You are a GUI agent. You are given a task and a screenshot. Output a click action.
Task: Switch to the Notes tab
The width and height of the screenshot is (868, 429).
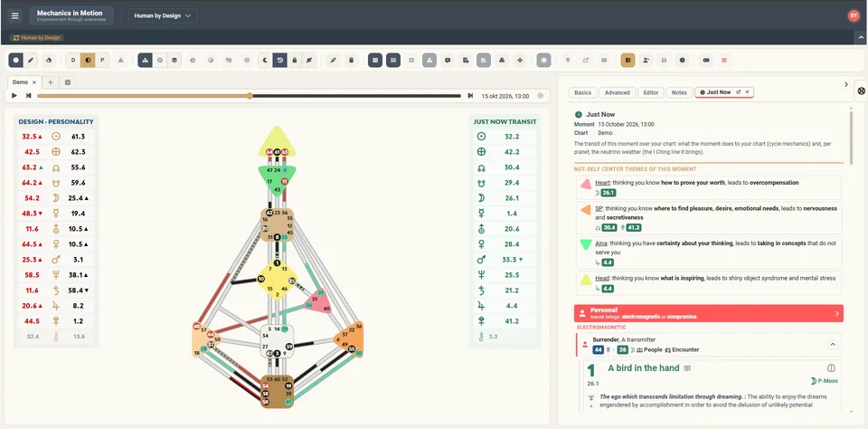(679, 92)
